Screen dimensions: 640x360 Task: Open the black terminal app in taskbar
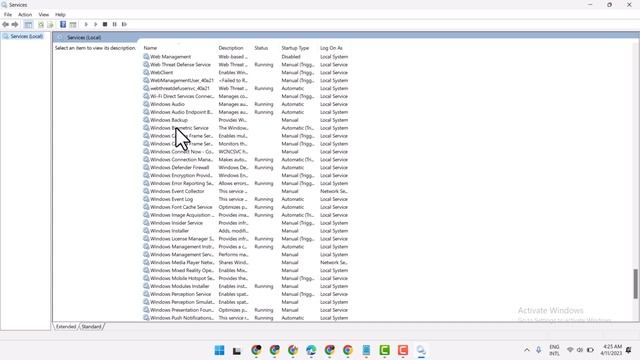pos(237,350)
